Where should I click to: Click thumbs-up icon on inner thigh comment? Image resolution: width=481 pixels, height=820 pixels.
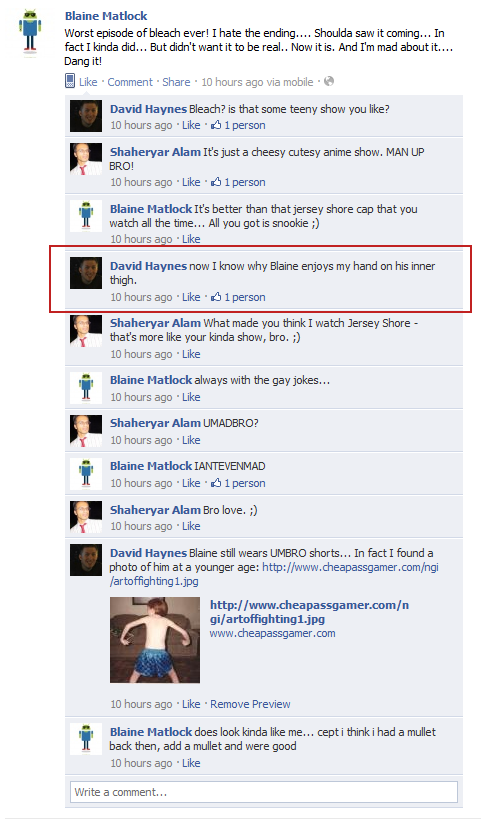click(216, 297)
